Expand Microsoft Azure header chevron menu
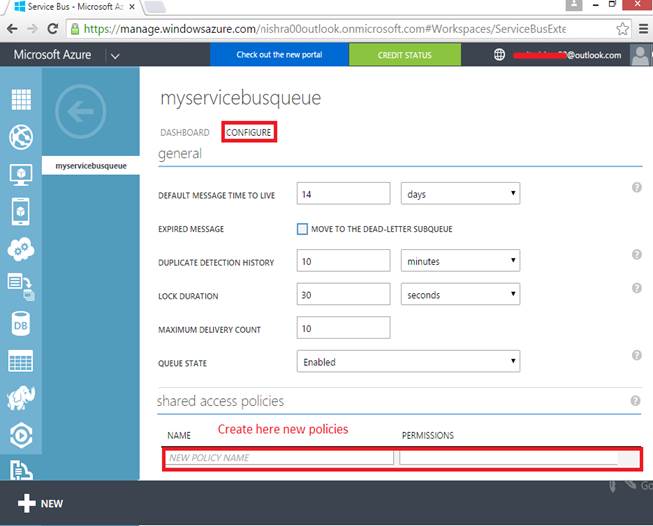Viewport: 653px width, 526px height. (x=115, y=56)
